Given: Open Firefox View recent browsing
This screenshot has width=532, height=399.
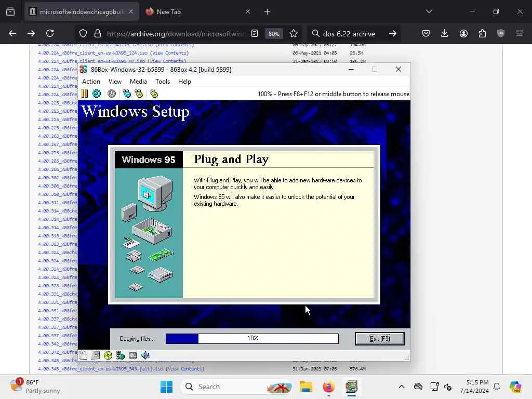Looking at the screenshot, I should coord(10,12).
